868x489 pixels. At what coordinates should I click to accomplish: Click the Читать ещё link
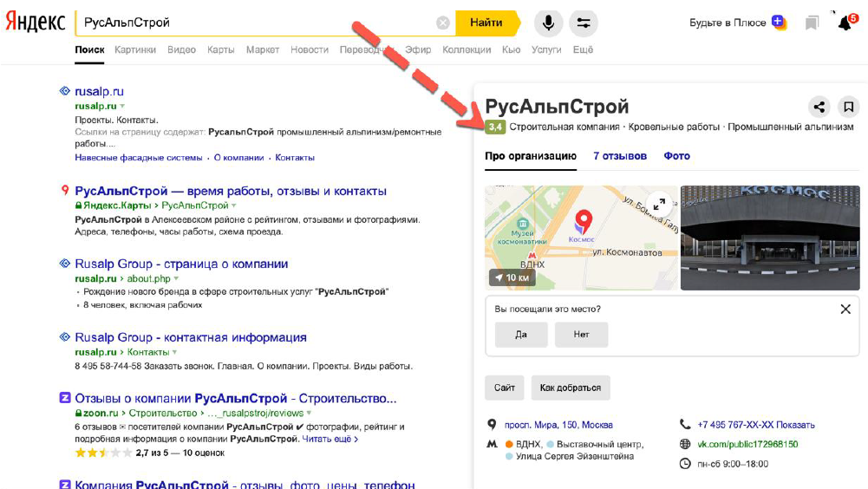coord(330,440)
